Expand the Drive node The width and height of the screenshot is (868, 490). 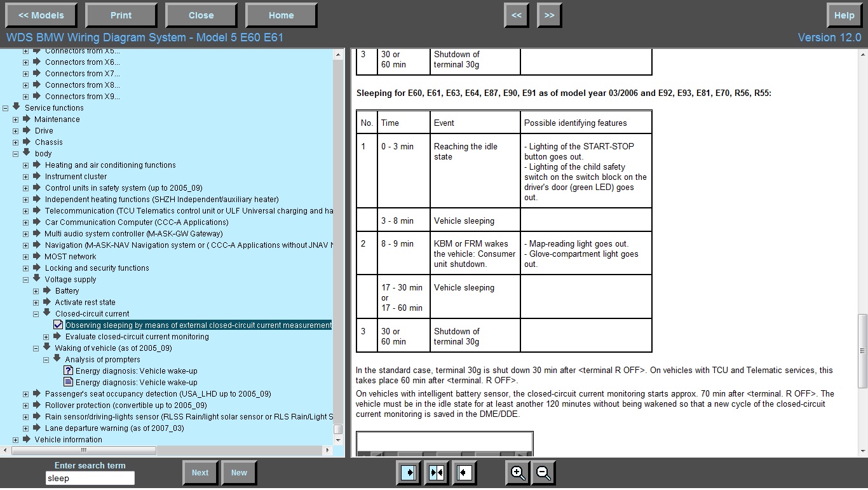coord(16,131)
